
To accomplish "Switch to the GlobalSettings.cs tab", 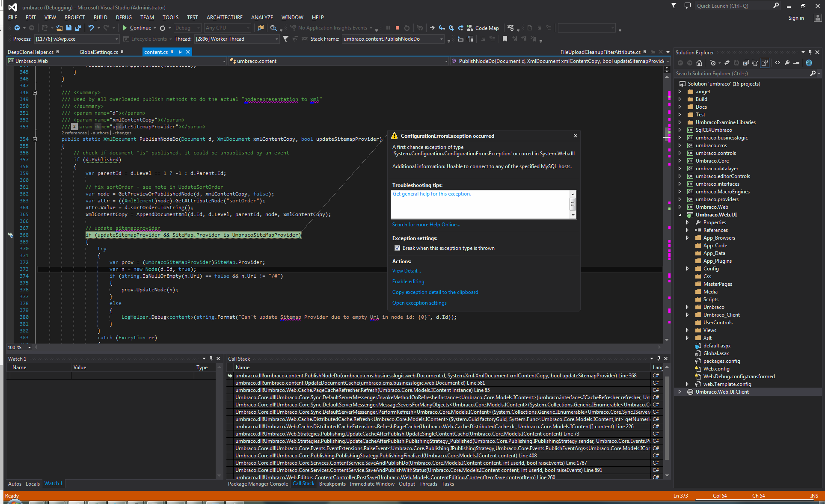I will pyautogui.click(x=99, y=52).
